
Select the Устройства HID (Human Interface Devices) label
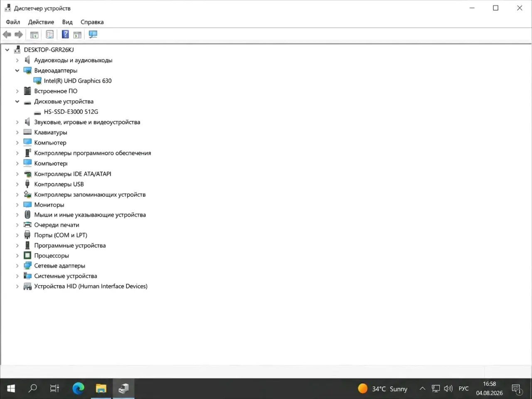91,286
